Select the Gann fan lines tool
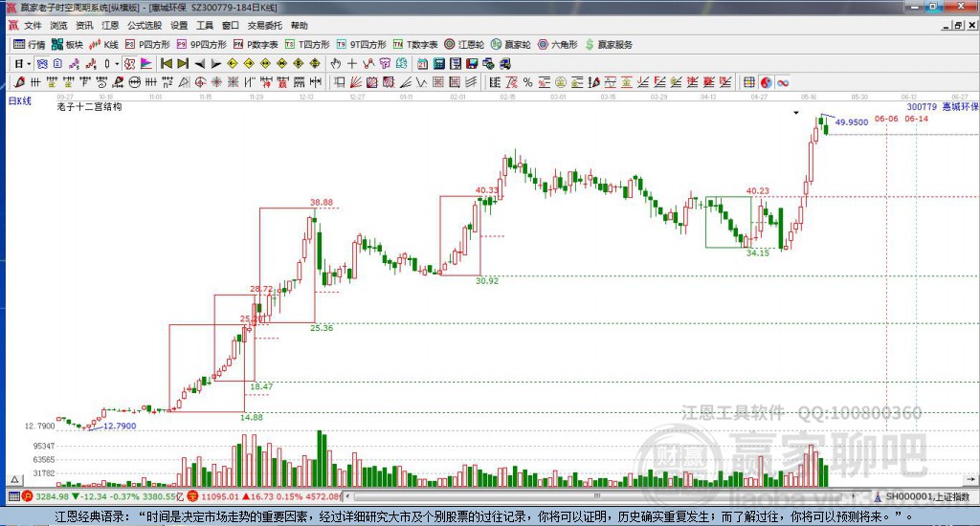This screenshot has height=526, width=980. coord(356,82)
